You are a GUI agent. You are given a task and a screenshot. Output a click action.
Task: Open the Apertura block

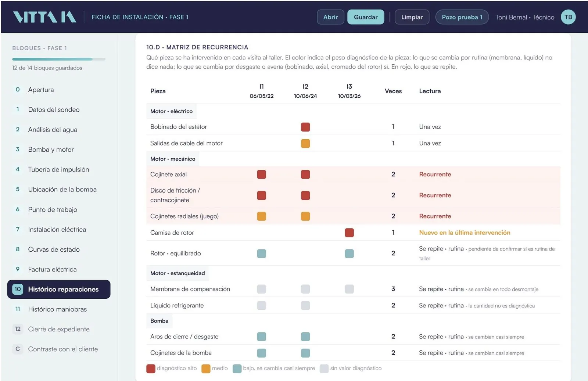[59, 90]
